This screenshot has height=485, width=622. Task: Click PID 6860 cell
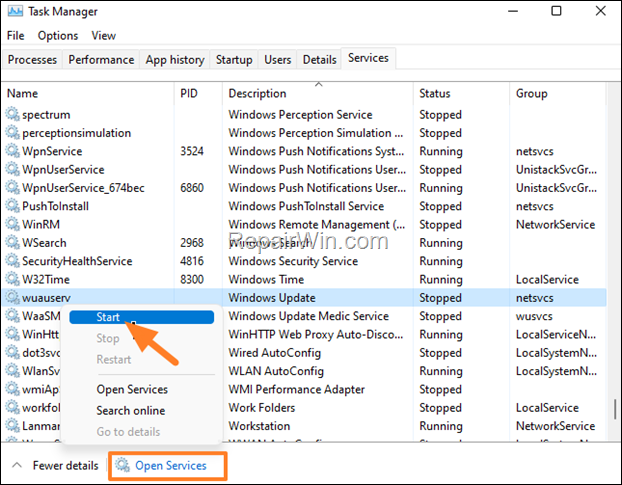(x=192, y=188)
